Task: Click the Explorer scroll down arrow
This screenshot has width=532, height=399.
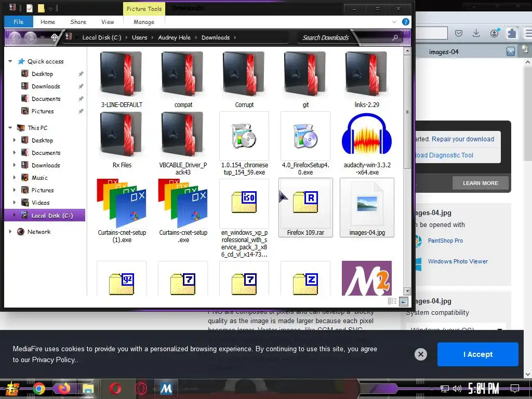Action: click(407, 291)
